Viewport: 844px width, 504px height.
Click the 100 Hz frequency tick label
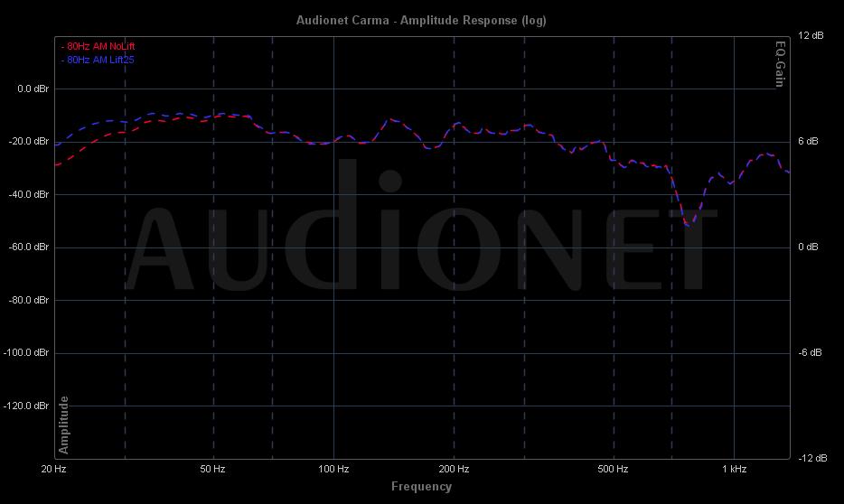(x=333, y=469)
